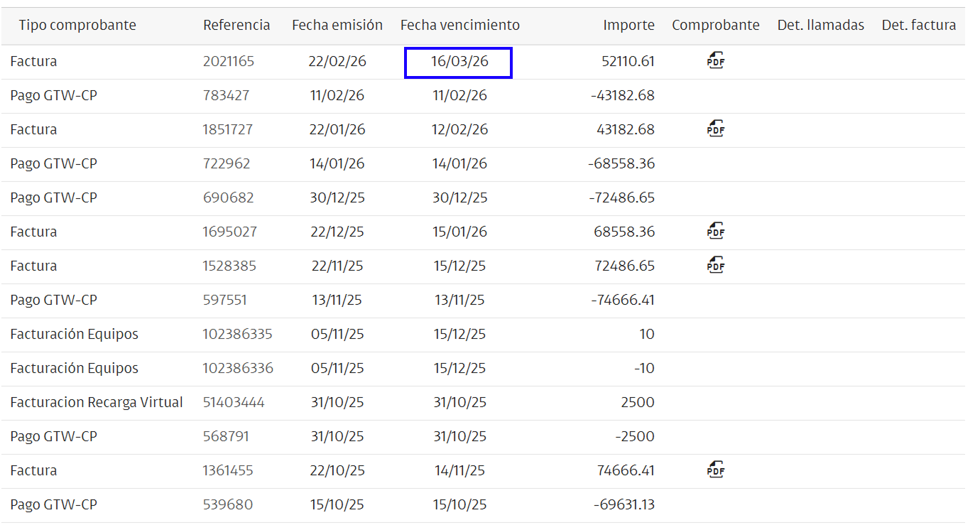Image resolution: width=980 pixels, height=525 pixels.
Task: Select reference 2021165 link
Action: pos(229,61)
